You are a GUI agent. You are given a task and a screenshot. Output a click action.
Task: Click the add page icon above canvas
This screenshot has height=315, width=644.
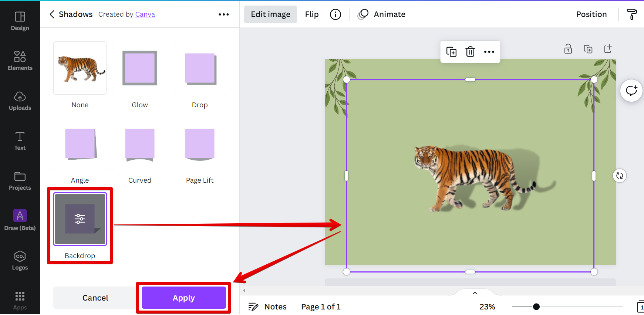point(608,49)
